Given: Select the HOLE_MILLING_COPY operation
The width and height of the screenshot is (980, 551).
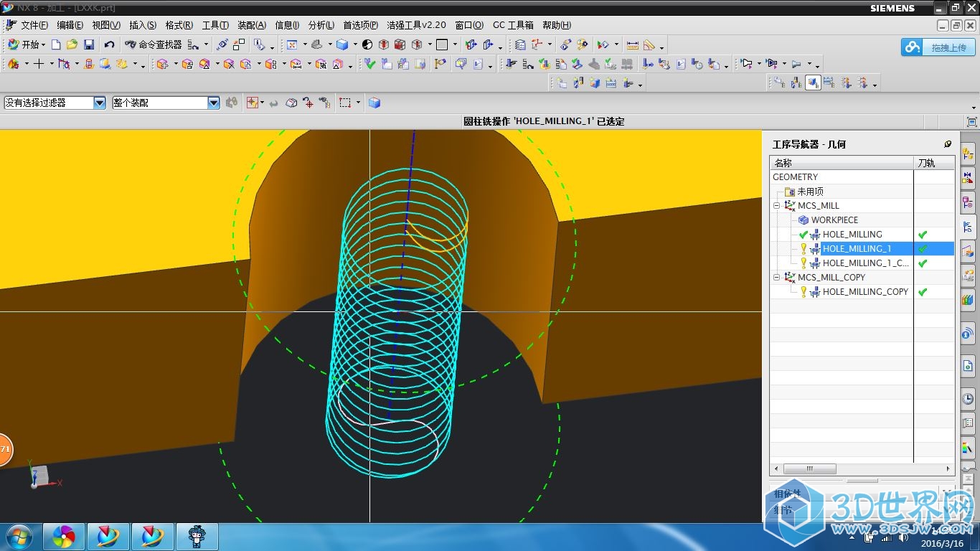Looking at the screenshot, I should click(865, 291).
